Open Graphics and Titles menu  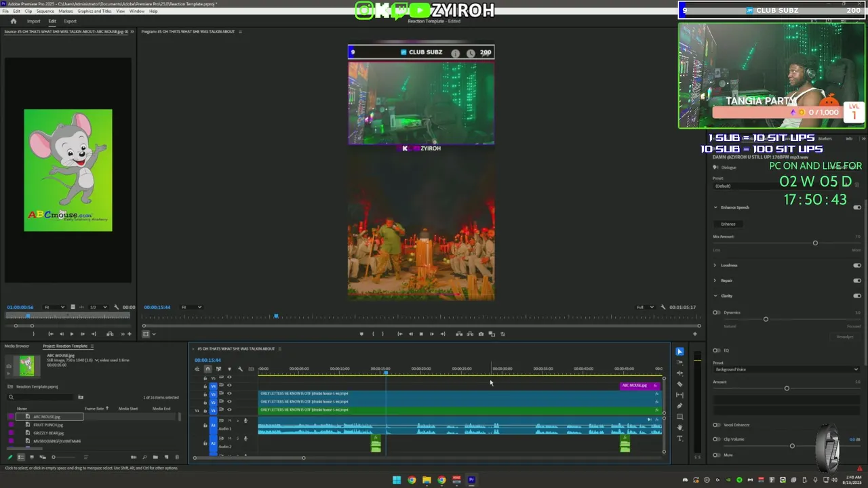coord(94,12)
